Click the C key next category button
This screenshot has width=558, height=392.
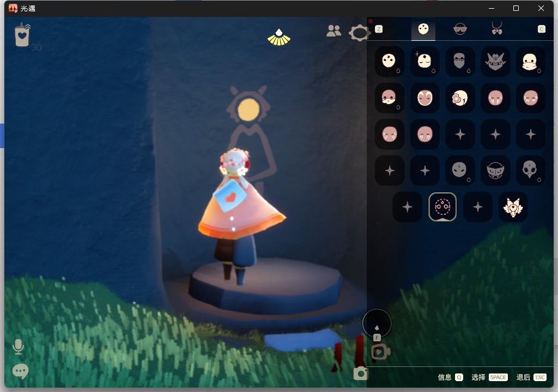click(x=541, y=29)
